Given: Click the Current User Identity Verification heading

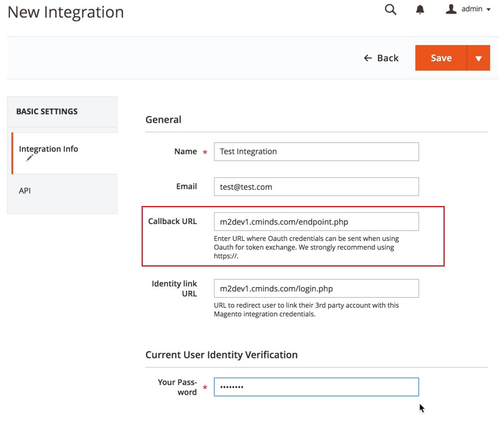Looking at the screenshot, I should [221, 355].
